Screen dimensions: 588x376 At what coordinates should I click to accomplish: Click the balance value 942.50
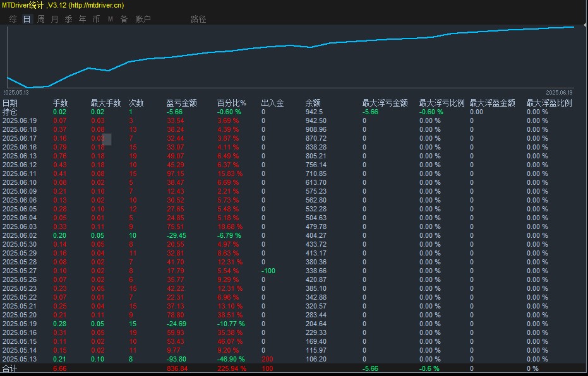[x=316, y=120]
